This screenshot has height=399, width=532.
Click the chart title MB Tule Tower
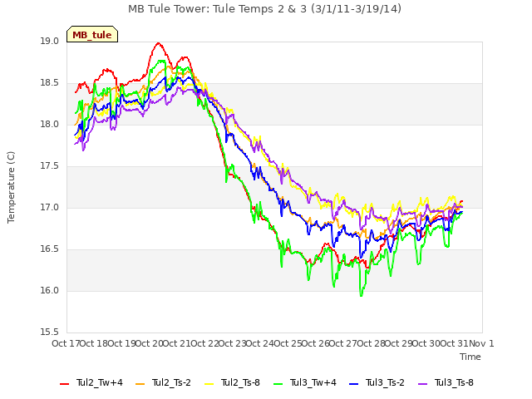[264, 9]
